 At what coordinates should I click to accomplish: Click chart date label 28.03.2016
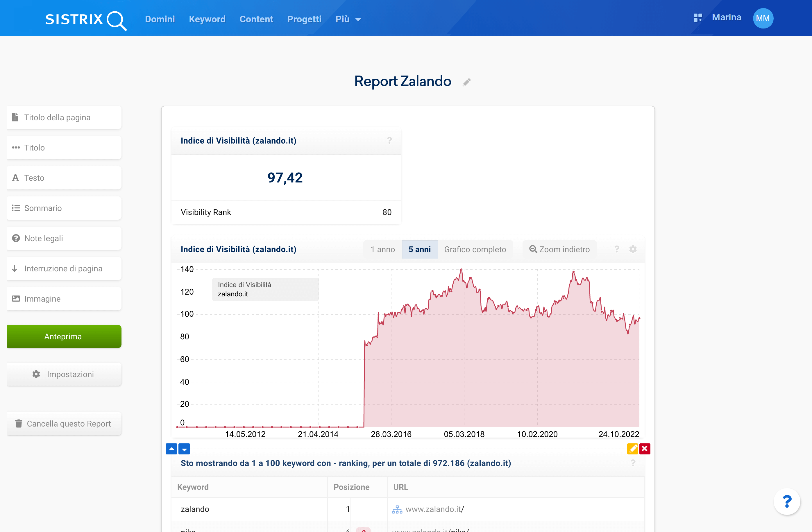click(391, 434)
